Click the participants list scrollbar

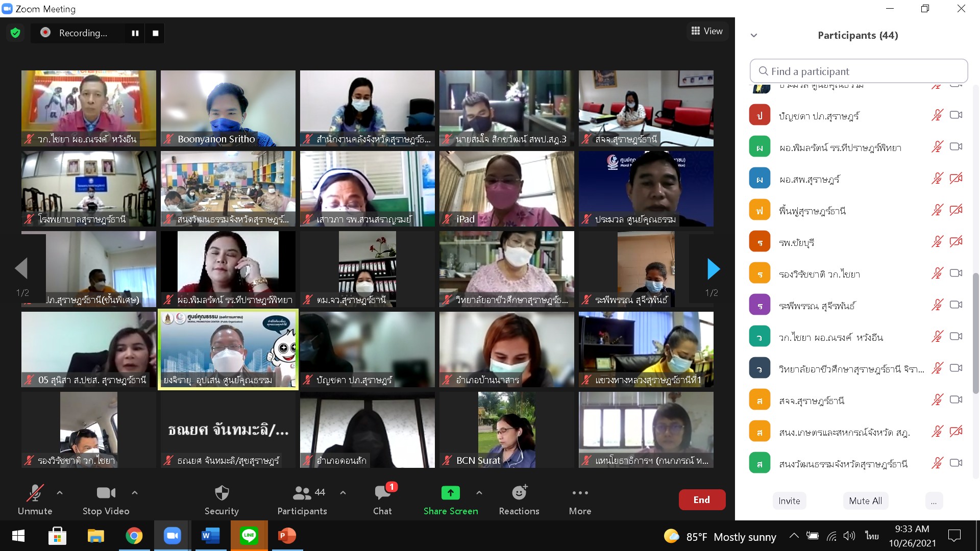(x=975, y=334)
